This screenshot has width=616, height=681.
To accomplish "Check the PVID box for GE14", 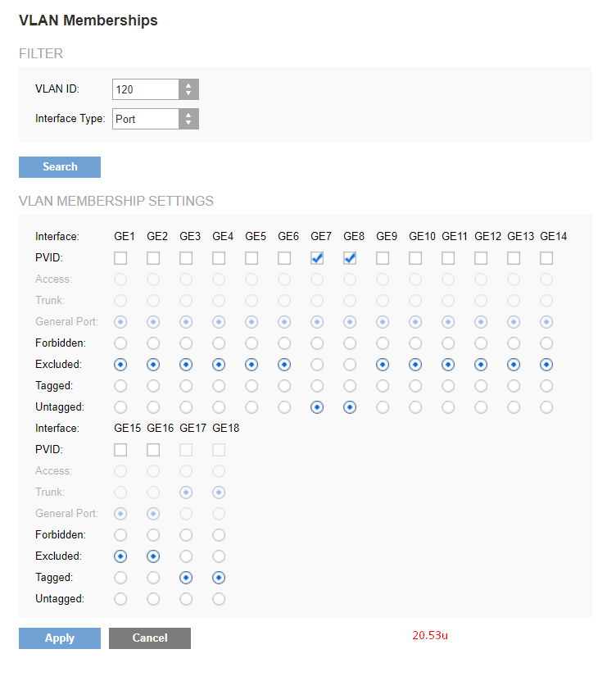I will click(546, 258).
